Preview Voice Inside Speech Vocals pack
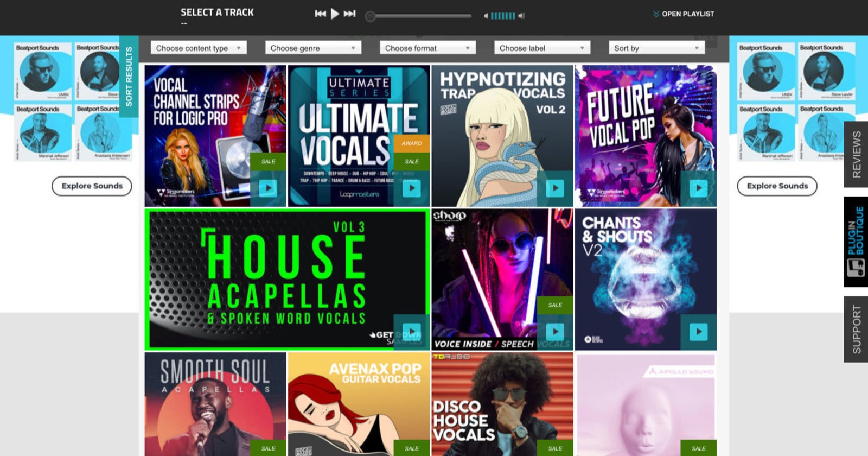868x456 pixels. click(555, 332)
